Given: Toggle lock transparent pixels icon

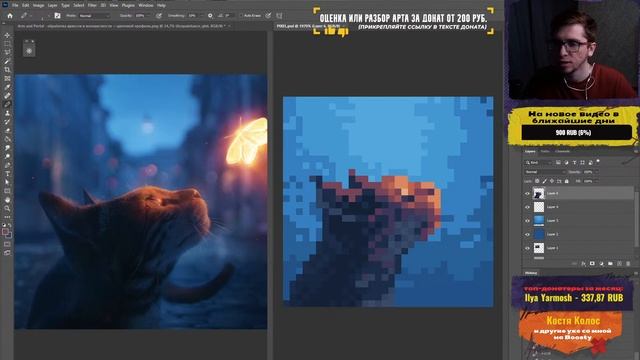Looking at the screenshot, I should [537, 181].
